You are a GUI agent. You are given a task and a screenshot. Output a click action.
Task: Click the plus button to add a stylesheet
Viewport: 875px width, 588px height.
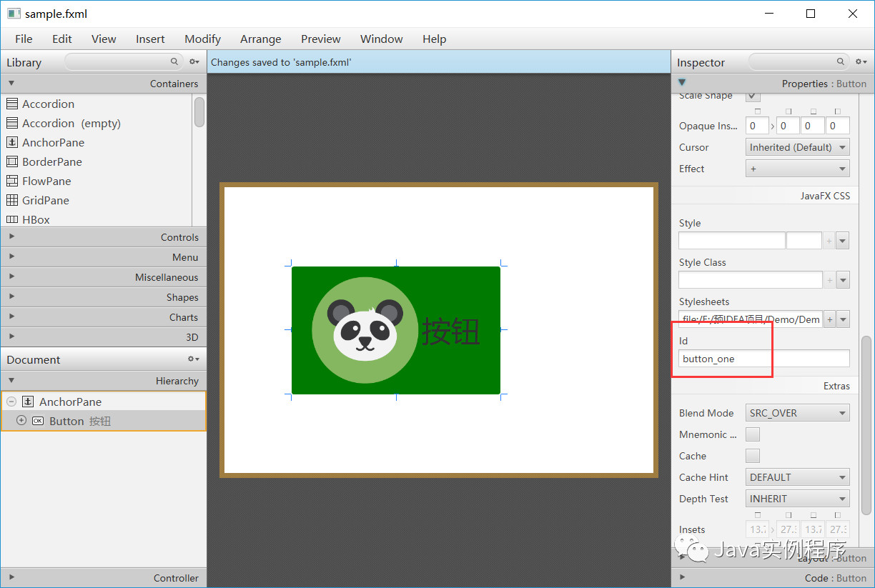click(x=828, y=319)
